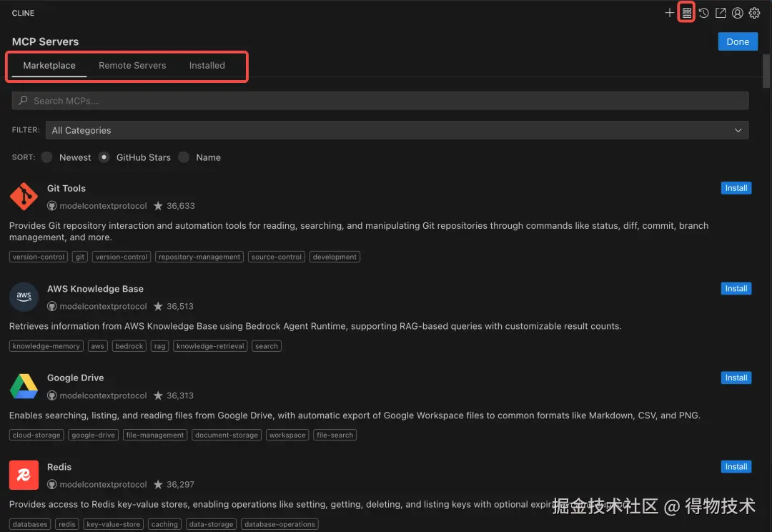Click the 'database-operations' tag

click(279, 524)
